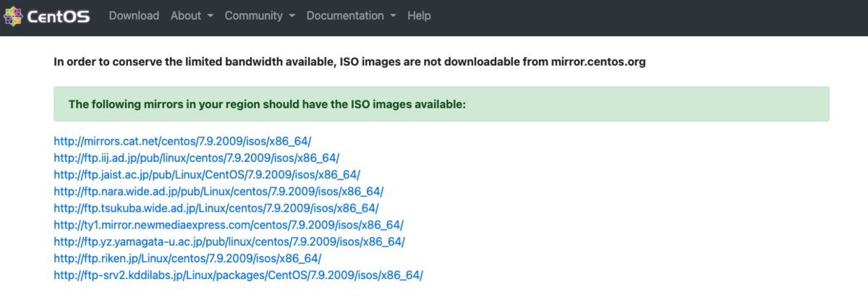Open the Help page

[x=419, y=15]
